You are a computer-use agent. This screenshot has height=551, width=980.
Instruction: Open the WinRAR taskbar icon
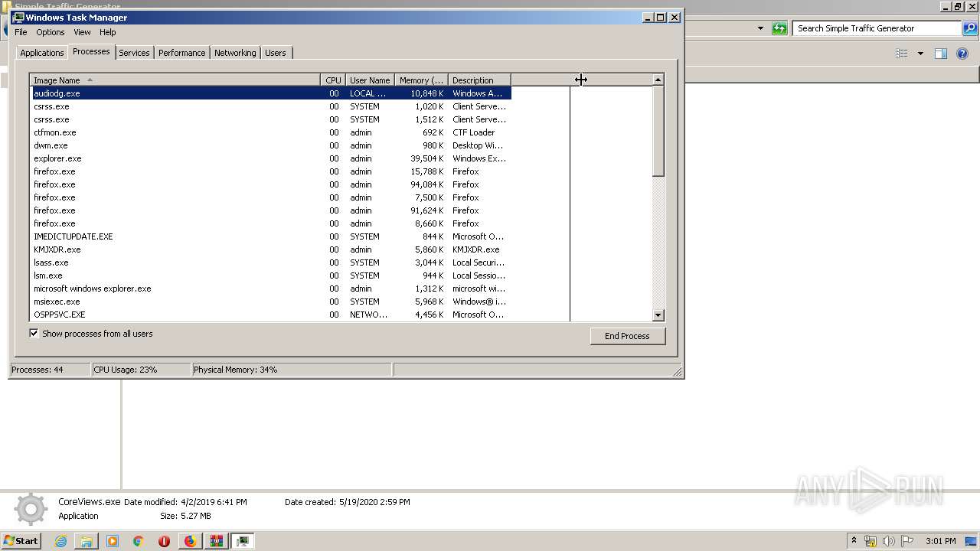(216, 541)
